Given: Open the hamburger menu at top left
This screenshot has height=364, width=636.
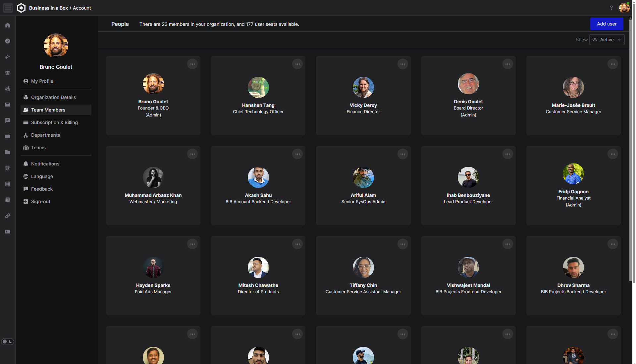Looking at the screenshot, I should click(8, 8).
